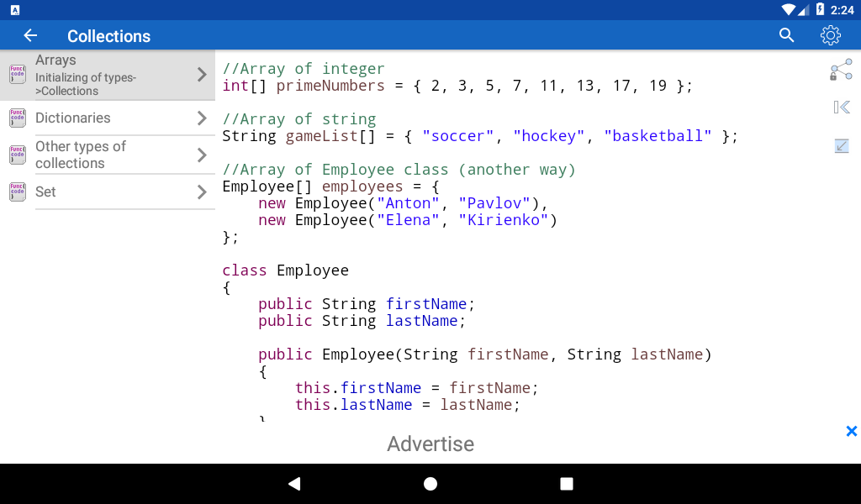Click the "basketball" string literal
861x504 pixels.
(658, 136)
